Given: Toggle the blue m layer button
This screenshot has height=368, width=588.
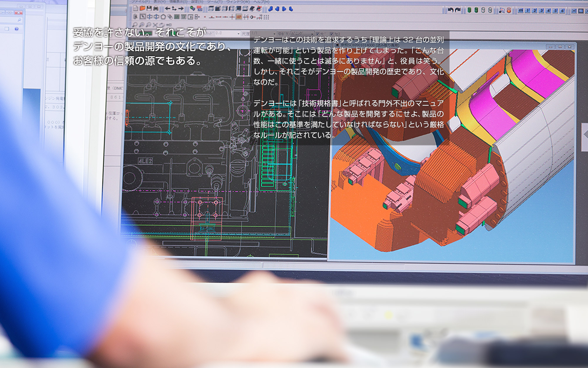Looking at the screenshot, I should [521, 10].
